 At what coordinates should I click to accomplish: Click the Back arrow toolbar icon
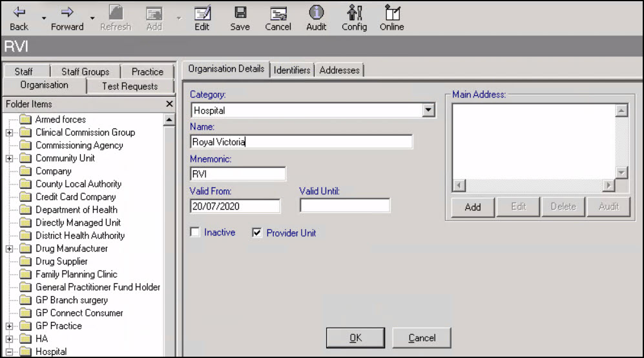click(19, 13)
